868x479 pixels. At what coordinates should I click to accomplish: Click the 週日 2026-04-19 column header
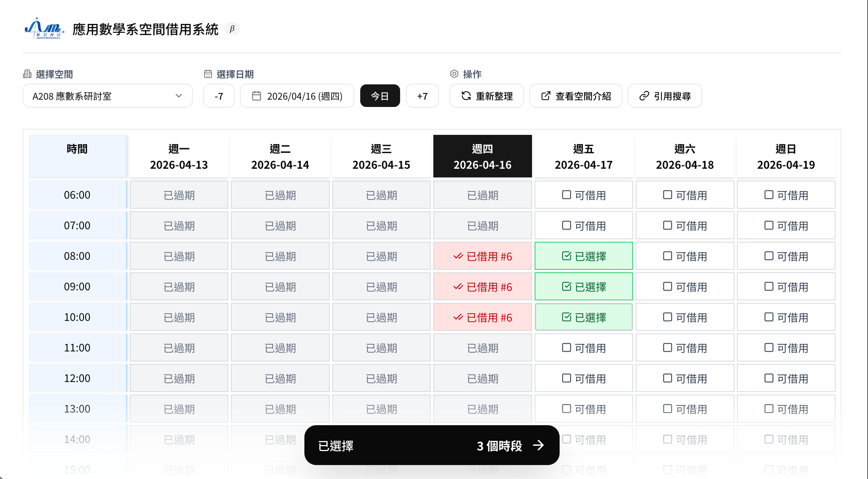[786, 156]
